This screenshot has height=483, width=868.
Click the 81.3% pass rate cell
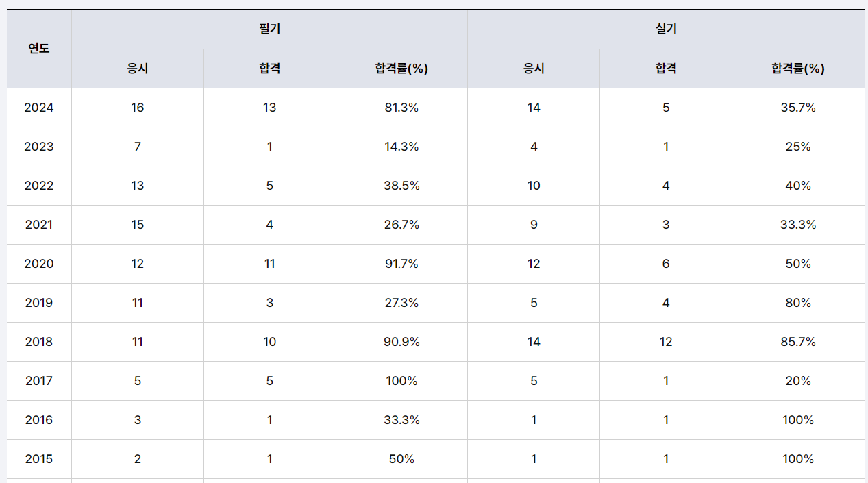(401, 108)
